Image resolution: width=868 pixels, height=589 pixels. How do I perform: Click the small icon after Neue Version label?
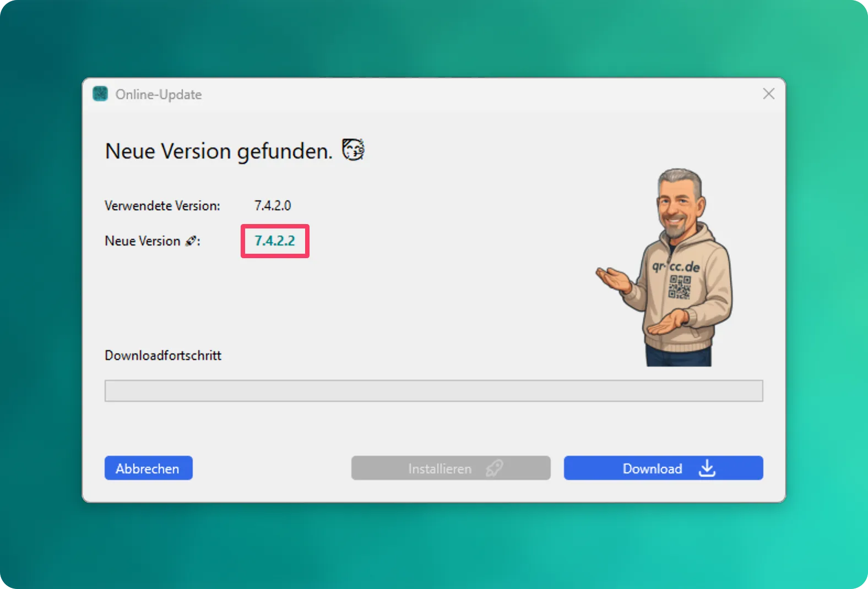191,241
